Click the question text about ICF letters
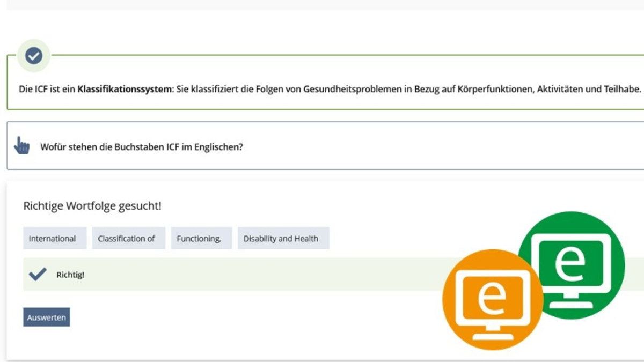Screen dimensions: 644x362 [141, 147]
